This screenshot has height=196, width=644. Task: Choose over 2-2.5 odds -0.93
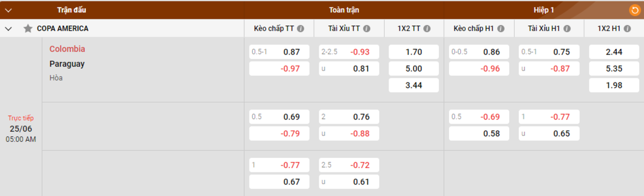pyautogui.click(x=349, y=52)
